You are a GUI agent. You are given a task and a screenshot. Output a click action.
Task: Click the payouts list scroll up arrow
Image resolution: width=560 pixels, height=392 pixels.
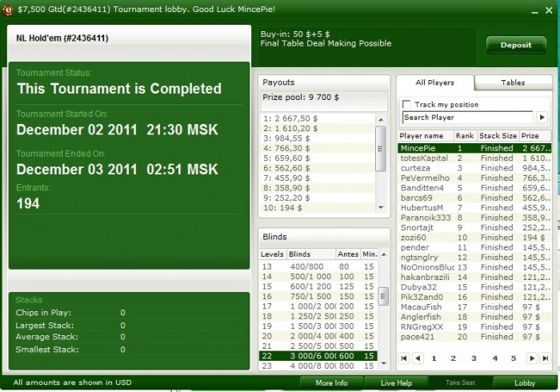tap(381, 119)
